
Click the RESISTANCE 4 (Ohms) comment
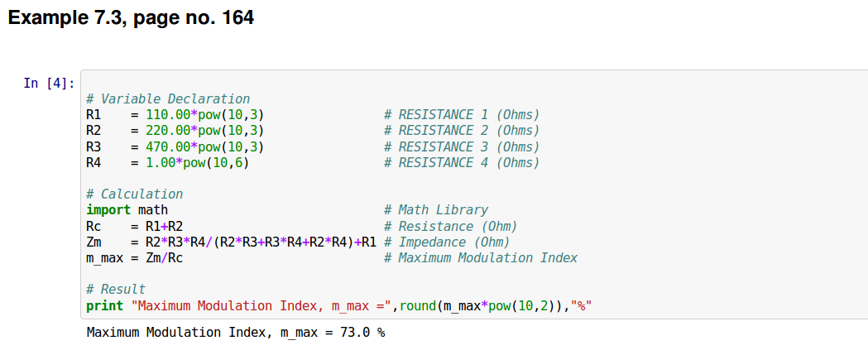[461, 162]
